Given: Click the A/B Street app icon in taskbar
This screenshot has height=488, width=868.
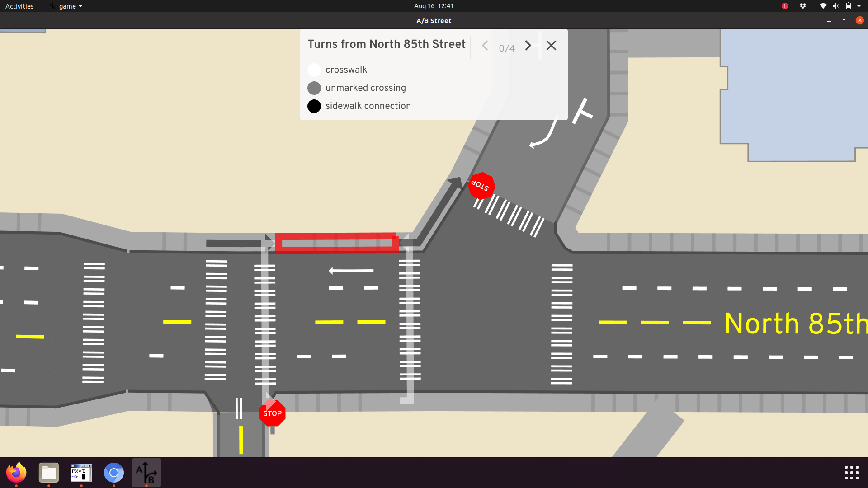Looking at the screenshot, I should [x=146, y=473].
